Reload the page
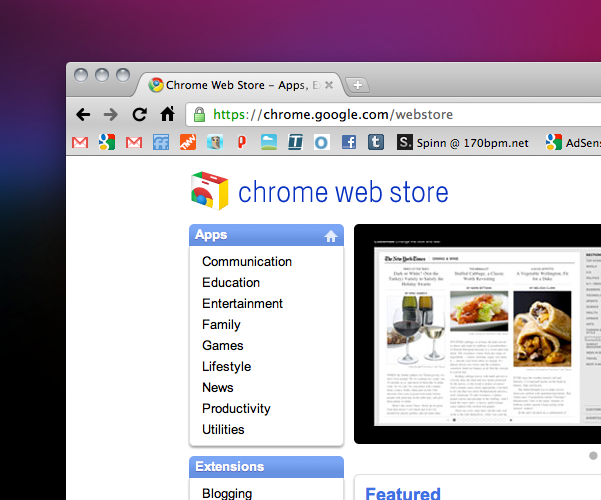The height and width of the screenshot is (500, 601). click(x=140, y=115)
